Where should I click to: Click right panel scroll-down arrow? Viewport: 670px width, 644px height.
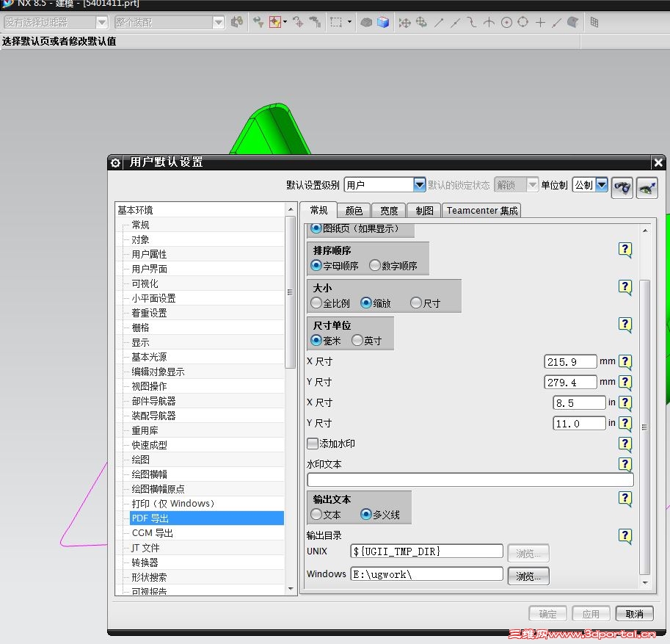(645, 582)
